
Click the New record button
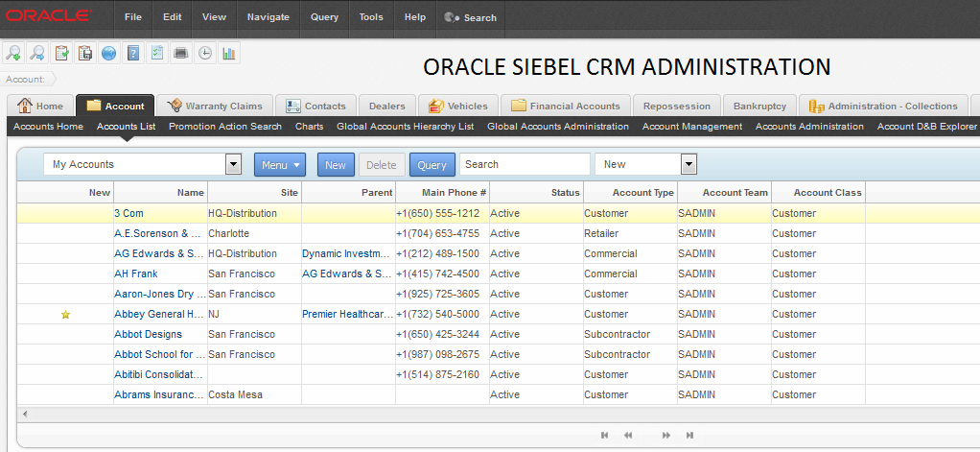click(x=336, y=165)
